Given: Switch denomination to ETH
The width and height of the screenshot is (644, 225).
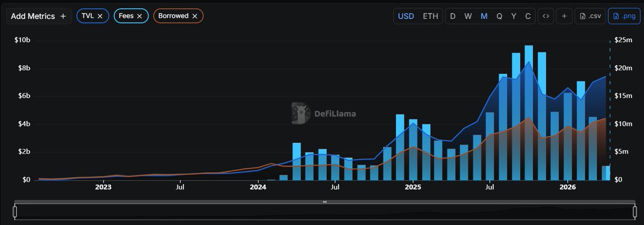Looking at the screenshot, I should click(430, 16).
